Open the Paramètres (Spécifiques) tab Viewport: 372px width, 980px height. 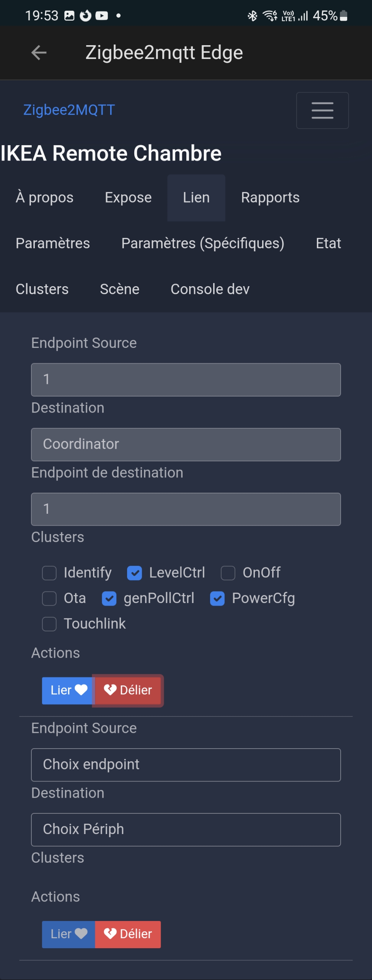(203, 244)
